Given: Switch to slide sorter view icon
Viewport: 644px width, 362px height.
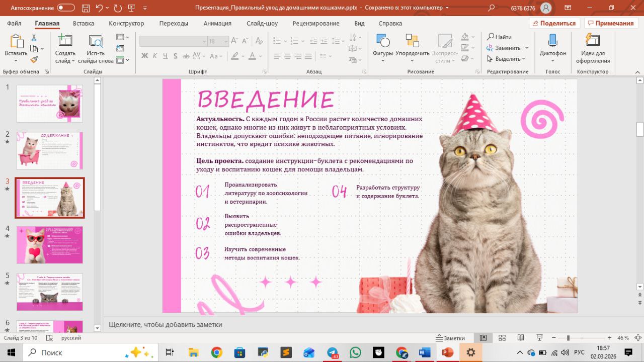Looking at the screenshot, I should pyautogui.click(x=502, y=338).
